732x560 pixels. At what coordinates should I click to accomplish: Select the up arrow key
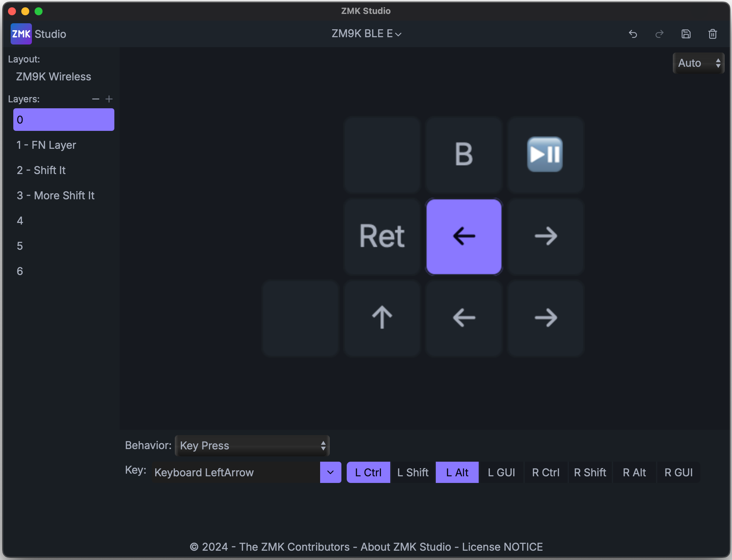382,318
